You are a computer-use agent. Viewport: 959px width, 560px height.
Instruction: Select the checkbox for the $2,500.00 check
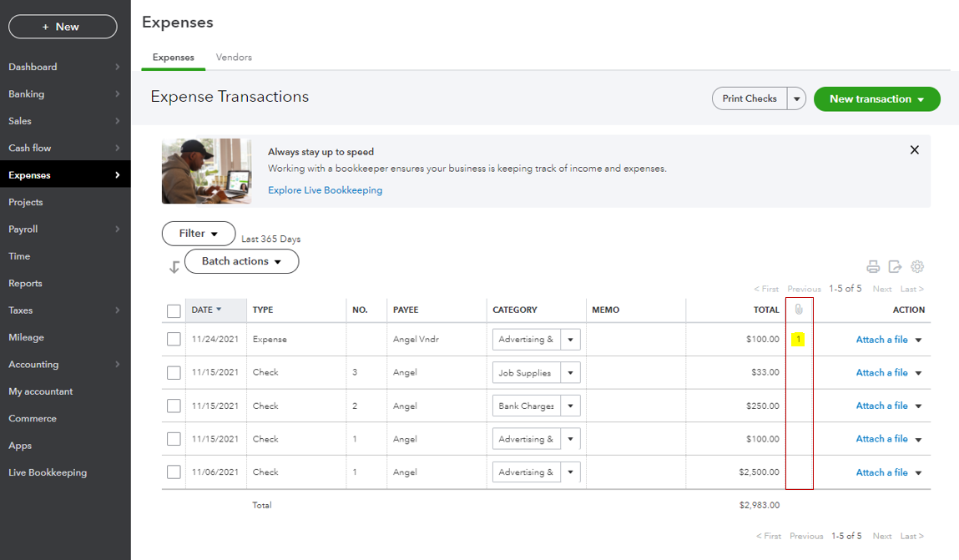174,472
